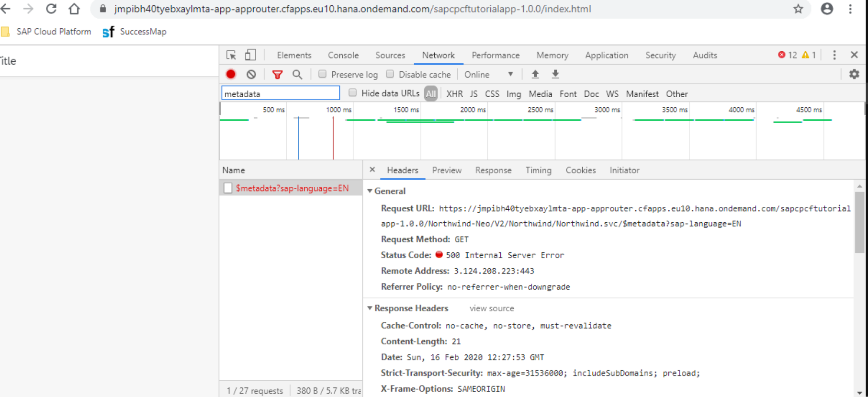Switch to the Memory tab

point(552,55)
